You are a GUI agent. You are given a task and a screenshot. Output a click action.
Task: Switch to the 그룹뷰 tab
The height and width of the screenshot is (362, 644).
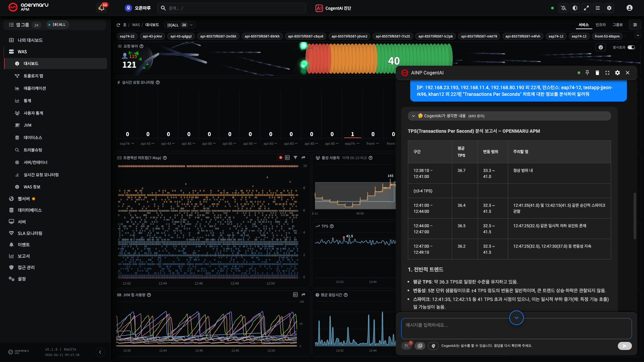pyautogui.click(x=618, y=25)
